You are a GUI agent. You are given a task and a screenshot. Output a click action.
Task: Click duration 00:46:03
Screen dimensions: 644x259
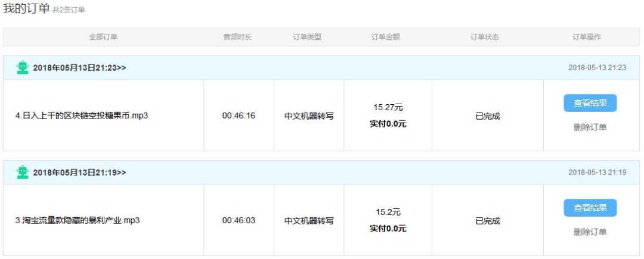tap(239, 221)
